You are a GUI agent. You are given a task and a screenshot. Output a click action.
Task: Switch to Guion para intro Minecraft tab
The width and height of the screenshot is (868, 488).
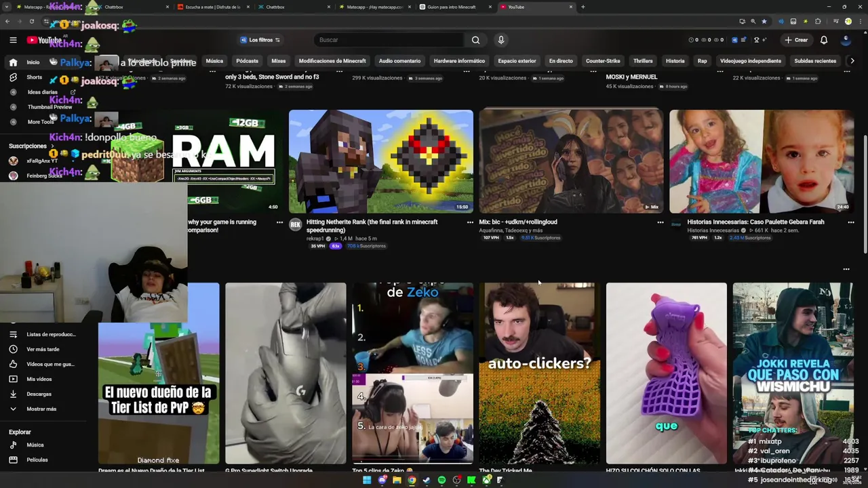point(455,7)
